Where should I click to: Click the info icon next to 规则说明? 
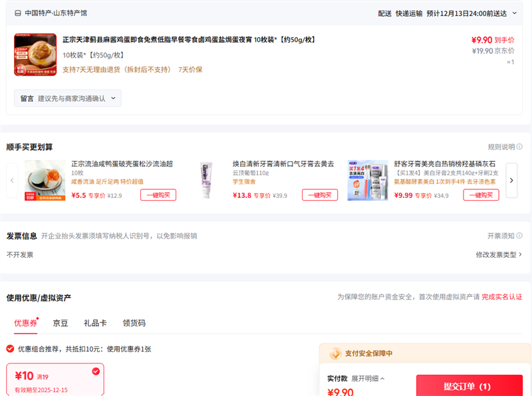[x=519, y=147]
